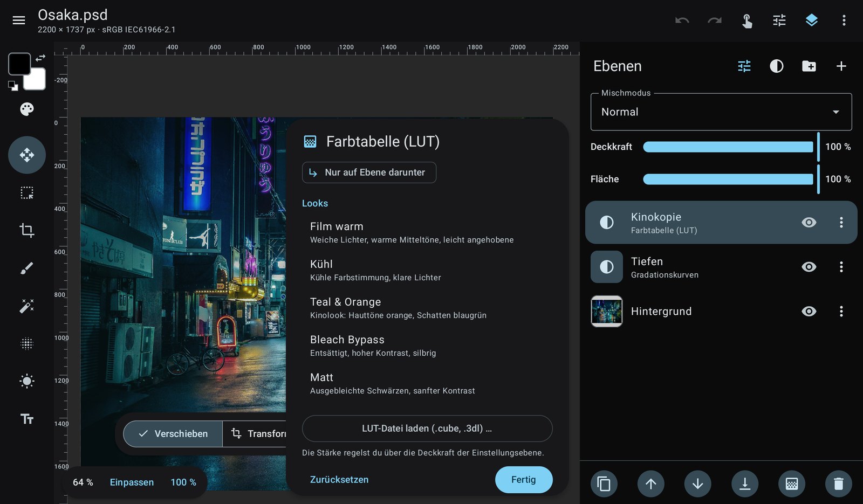Merge layer down with download-arrow icon
863x504 pixels.
pyautogui.click(x=745, y=484)
